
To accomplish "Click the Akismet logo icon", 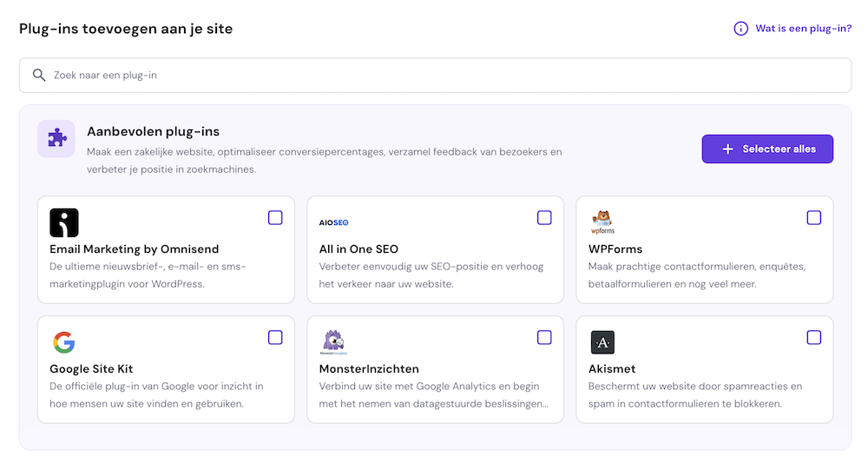I will 602,342.
